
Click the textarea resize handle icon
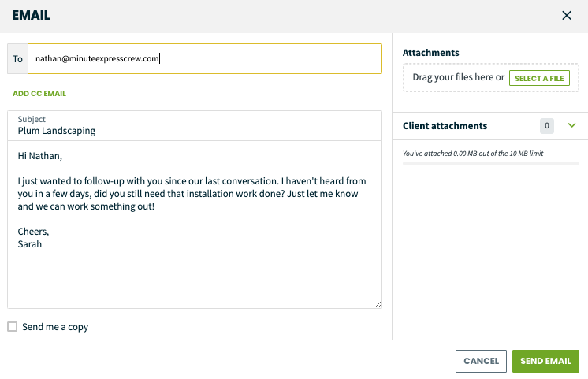pos(378,304)
